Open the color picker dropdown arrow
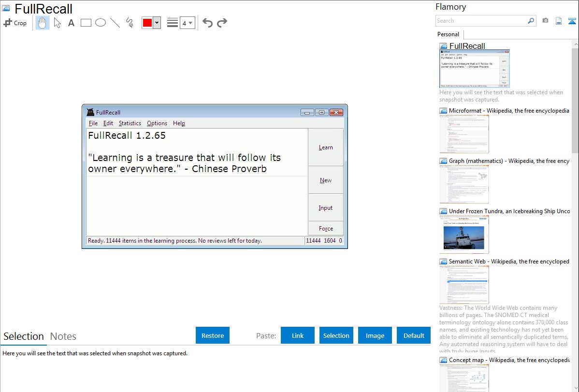 (157, 23)
